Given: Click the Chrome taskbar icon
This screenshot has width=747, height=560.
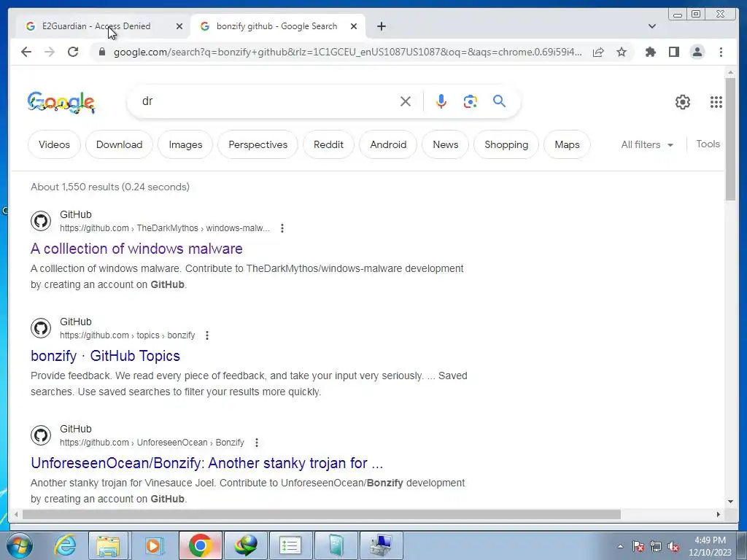Looking at the screenshot, I should (200, 545).
